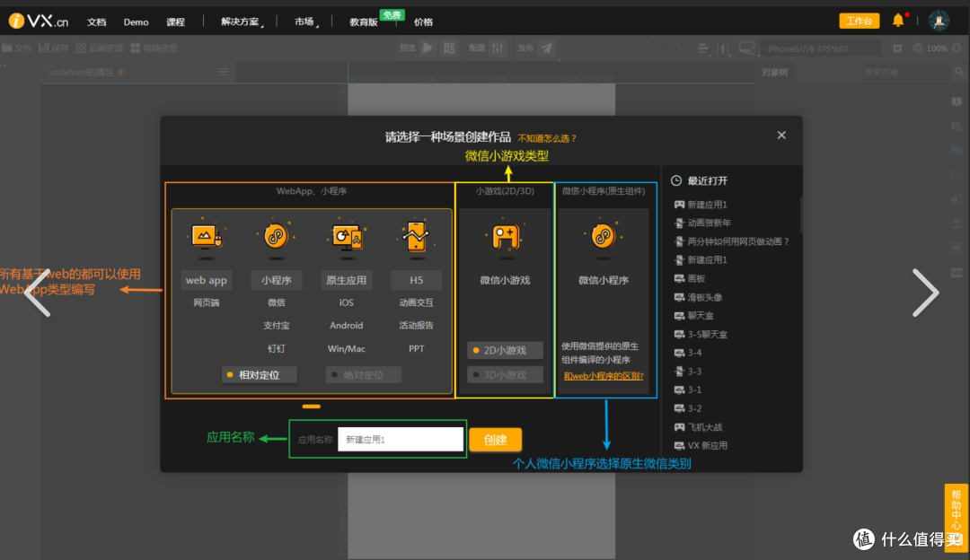Click the 应用名称 input field
The height and width of the screenshot is (560, 970).
tap(401, 440)
